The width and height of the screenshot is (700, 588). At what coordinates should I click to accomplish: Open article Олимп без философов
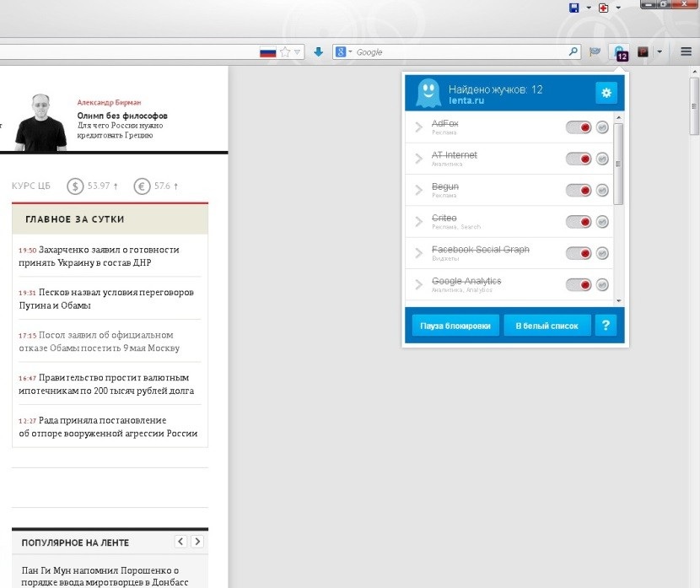122,116
